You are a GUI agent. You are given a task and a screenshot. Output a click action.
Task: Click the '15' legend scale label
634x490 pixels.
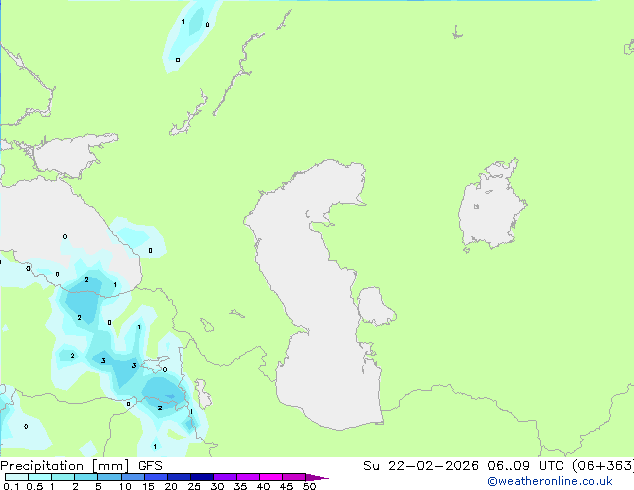point(148,486)
